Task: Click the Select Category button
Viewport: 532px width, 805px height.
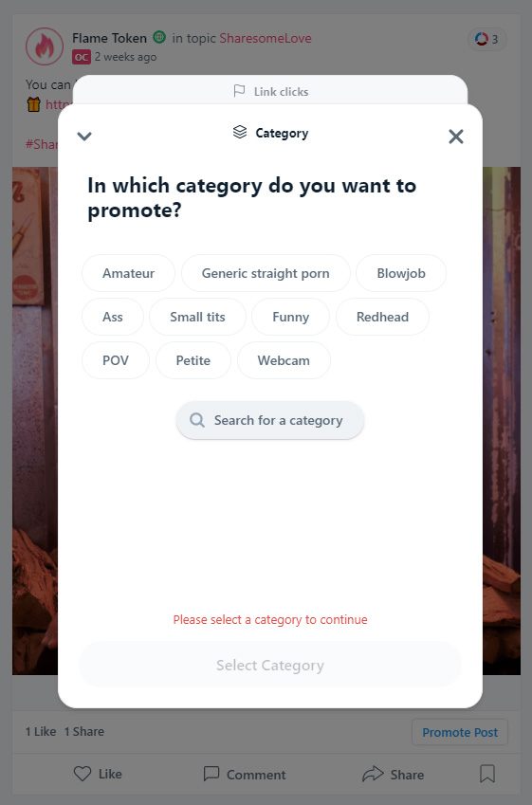Action: pyautogui.click(x=270, y=665)
